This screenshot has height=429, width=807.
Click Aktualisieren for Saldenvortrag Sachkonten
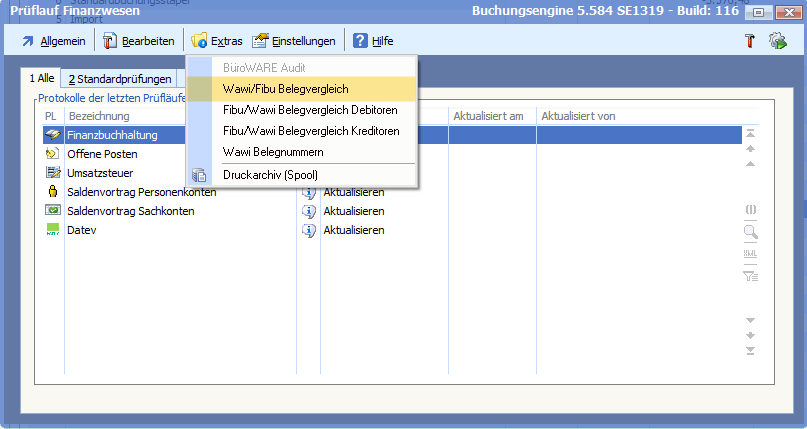352,211
